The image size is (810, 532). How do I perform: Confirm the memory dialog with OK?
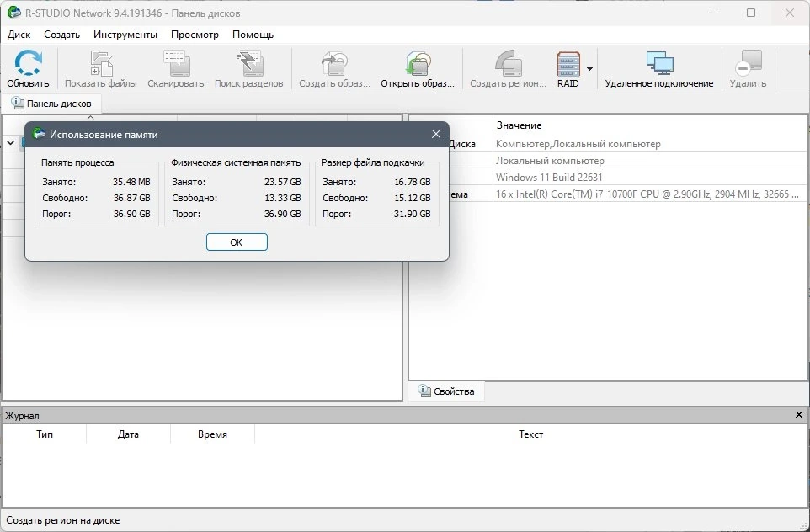click(x=237, y=242)
